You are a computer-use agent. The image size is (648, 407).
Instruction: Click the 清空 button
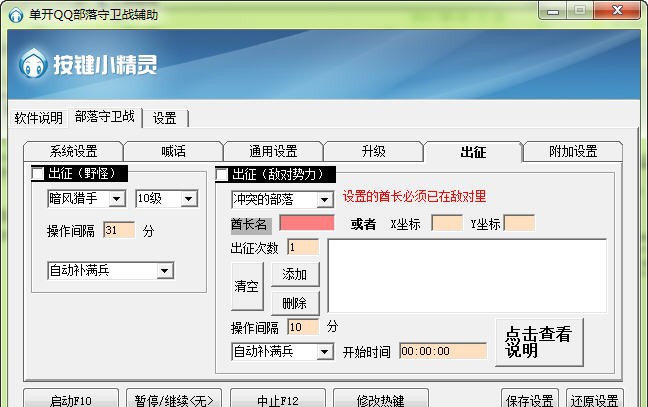click(x=247, y=286)
